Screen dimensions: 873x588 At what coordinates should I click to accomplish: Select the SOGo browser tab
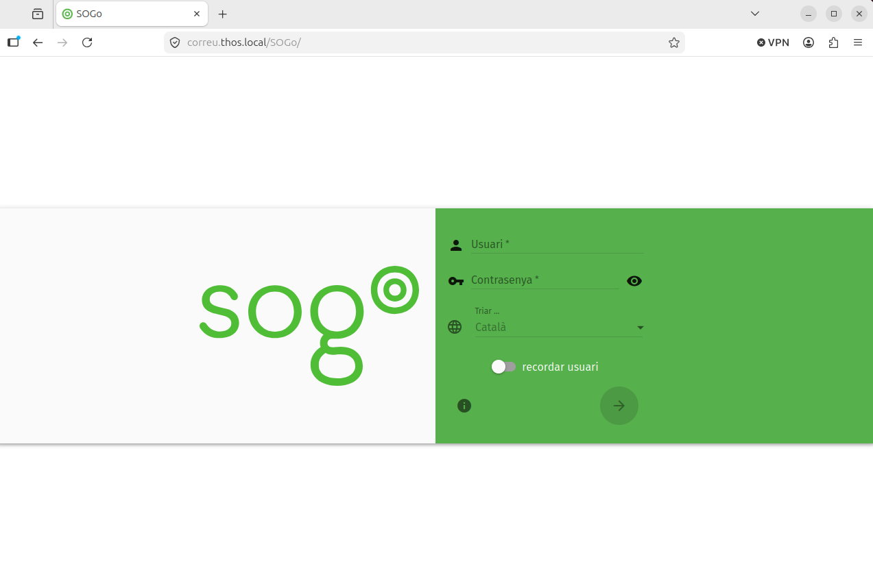click(x=132, y=14)
